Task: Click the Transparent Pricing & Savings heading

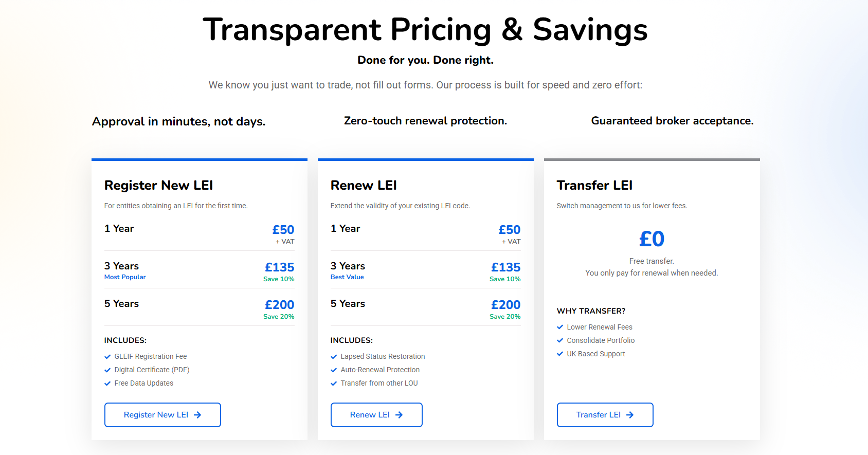Action: [x=425, y=30]
